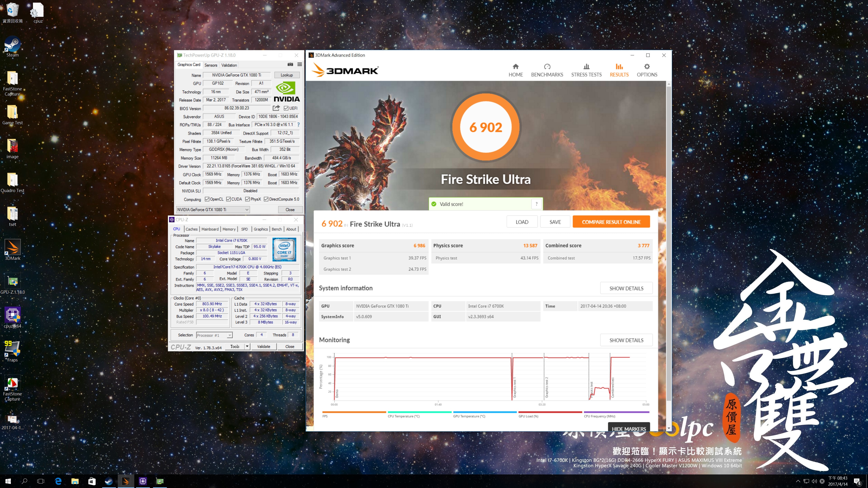
Task: Open GPU-Z hamburger menu icon
Action: point(300,64)
